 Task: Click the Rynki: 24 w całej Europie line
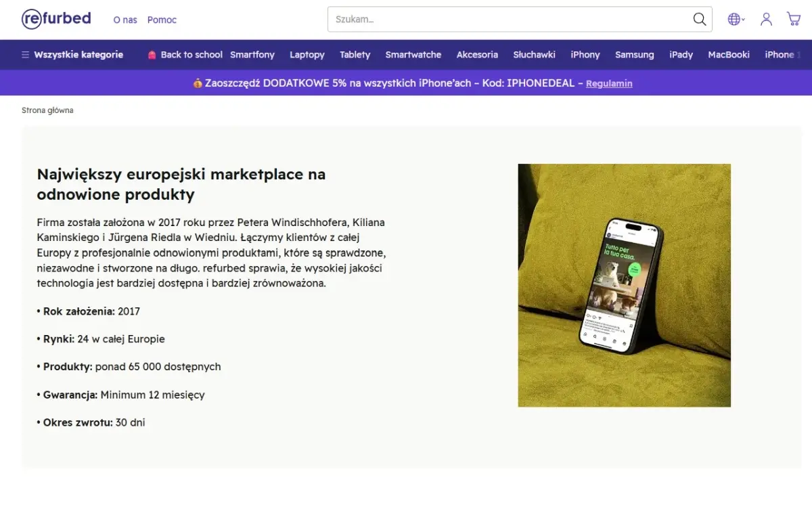(101, 339)
